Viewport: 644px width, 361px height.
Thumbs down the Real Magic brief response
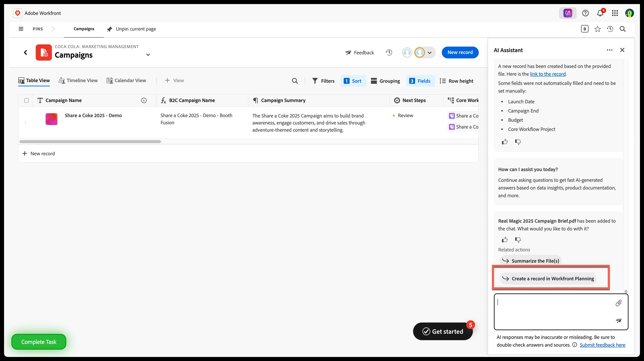[518, 240]
